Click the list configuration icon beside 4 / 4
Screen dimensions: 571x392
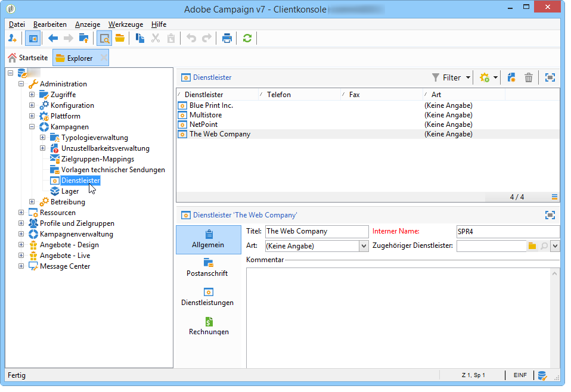pyautogui.click(x=554, y=197)
